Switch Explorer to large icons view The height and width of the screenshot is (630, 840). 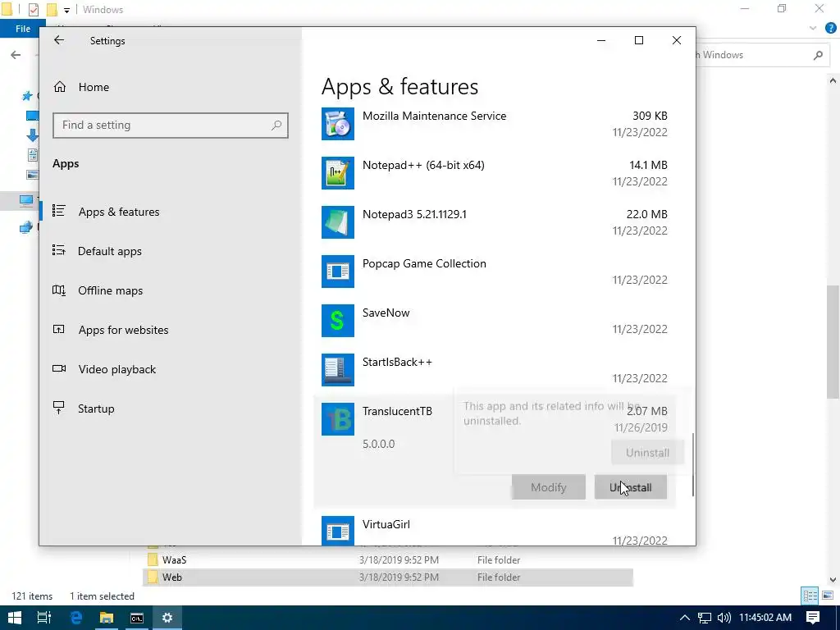[828, 596]
